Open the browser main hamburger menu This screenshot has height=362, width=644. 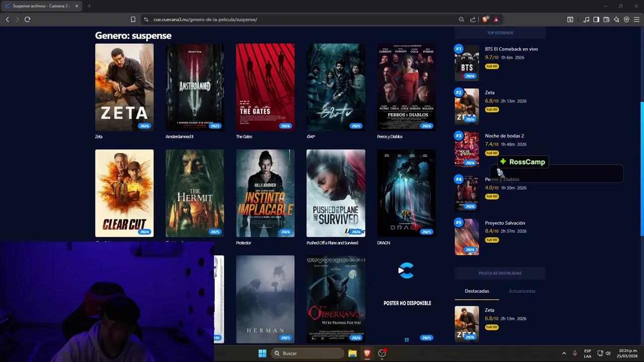click(636, 20)
